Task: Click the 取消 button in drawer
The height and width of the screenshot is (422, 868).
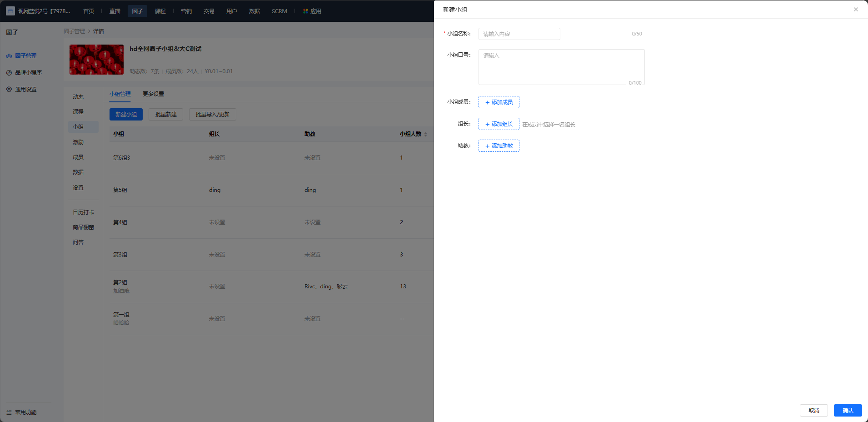Action: click(x=814, y=410)
